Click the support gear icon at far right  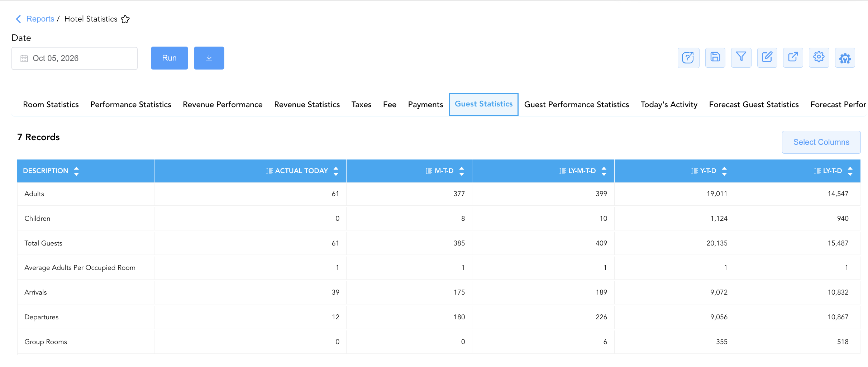pos(845,58)
